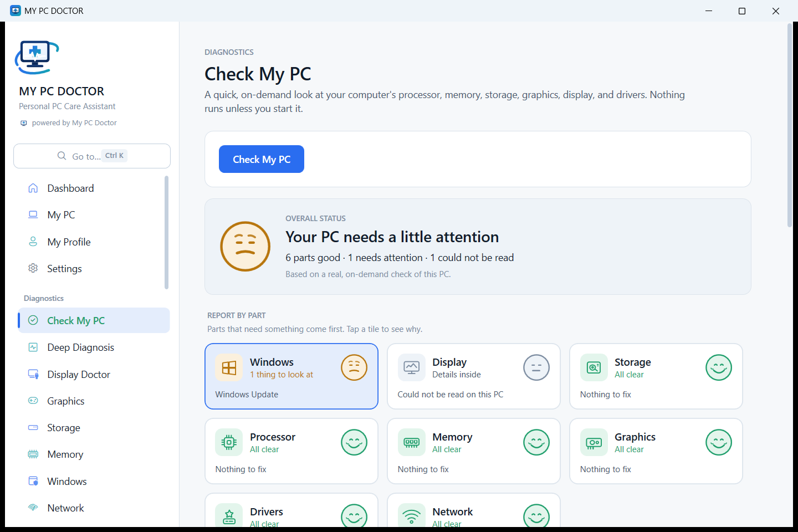Viewport: 798px width, 532px height.
Task: Open My Profile in sidebar
Action: (94, 242)
